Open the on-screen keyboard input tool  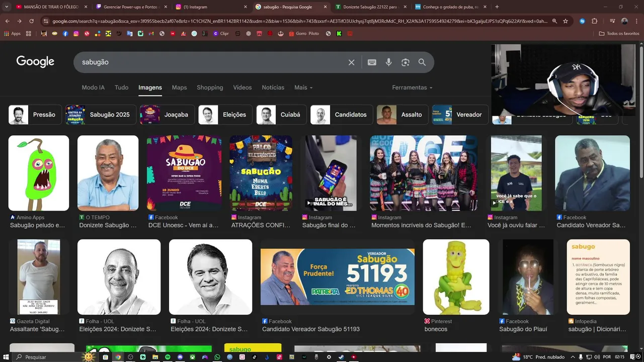click(372, 62)
